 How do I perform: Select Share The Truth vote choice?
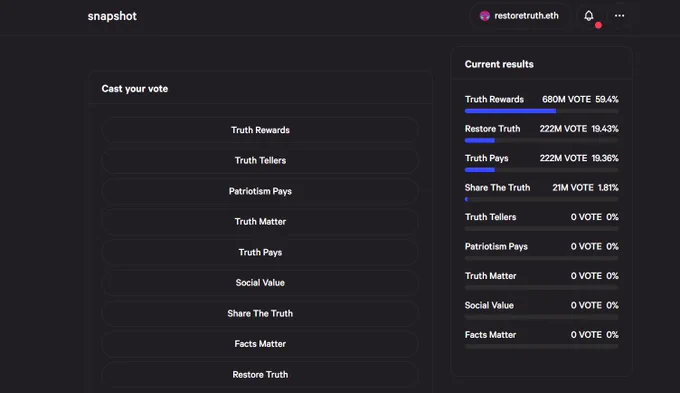[x=260, y=314]
